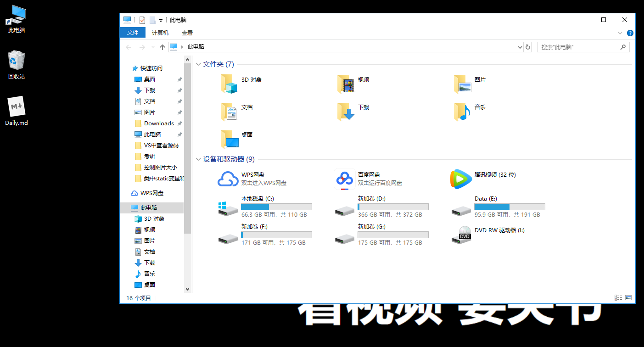Click the refresh icon beside the address bar

tap(527, 47)
